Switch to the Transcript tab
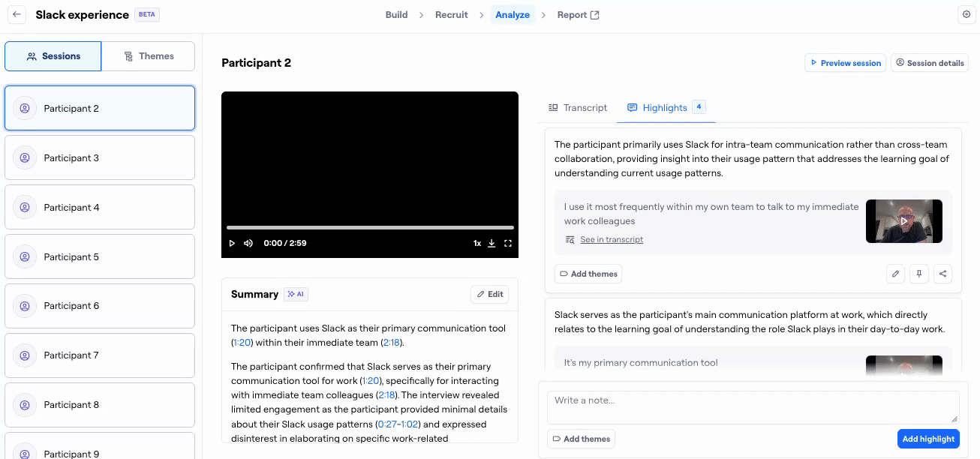The image size is (980, 459). 578,108
